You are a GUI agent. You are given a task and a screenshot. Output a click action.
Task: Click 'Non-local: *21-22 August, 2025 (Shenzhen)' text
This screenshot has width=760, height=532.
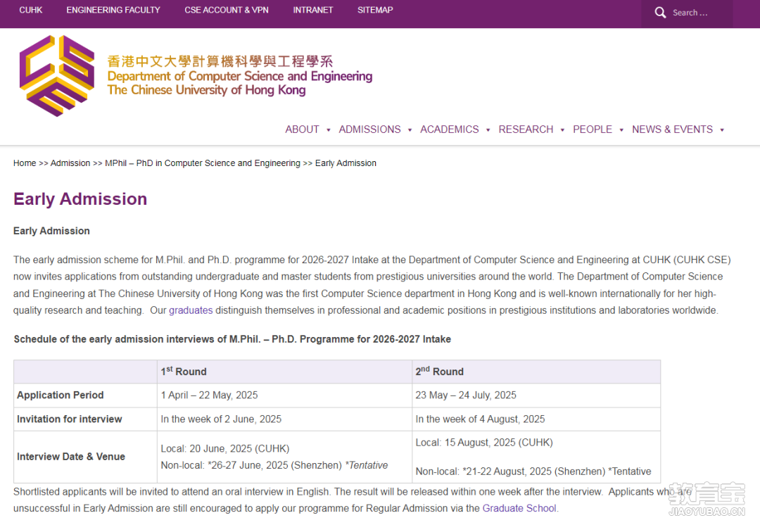510,471
